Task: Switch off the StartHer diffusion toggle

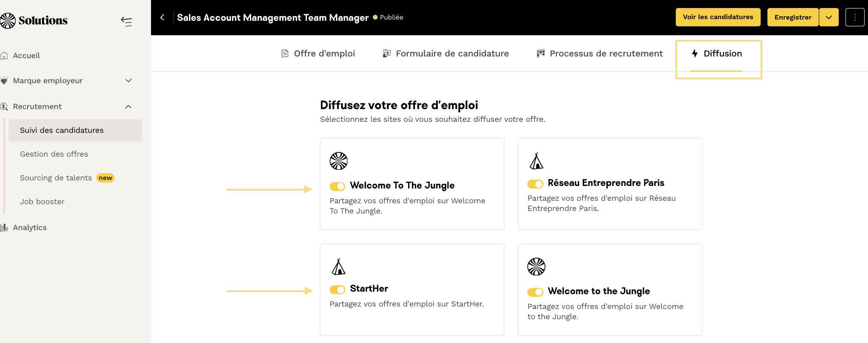Action: pyautogui.click(x=337, y=290)
